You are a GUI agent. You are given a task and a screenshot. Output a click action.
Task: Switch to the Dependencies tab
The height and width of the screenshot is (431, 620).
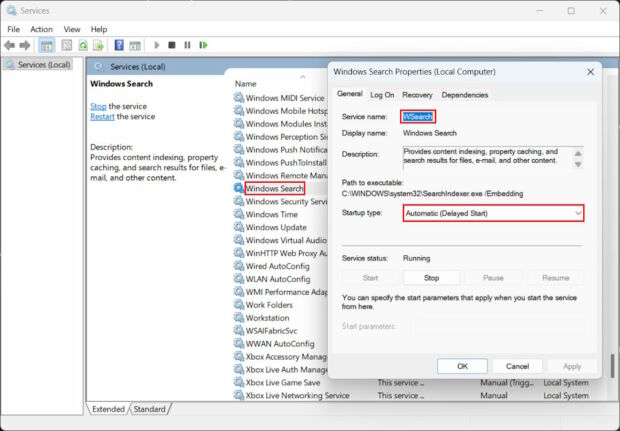465,95
